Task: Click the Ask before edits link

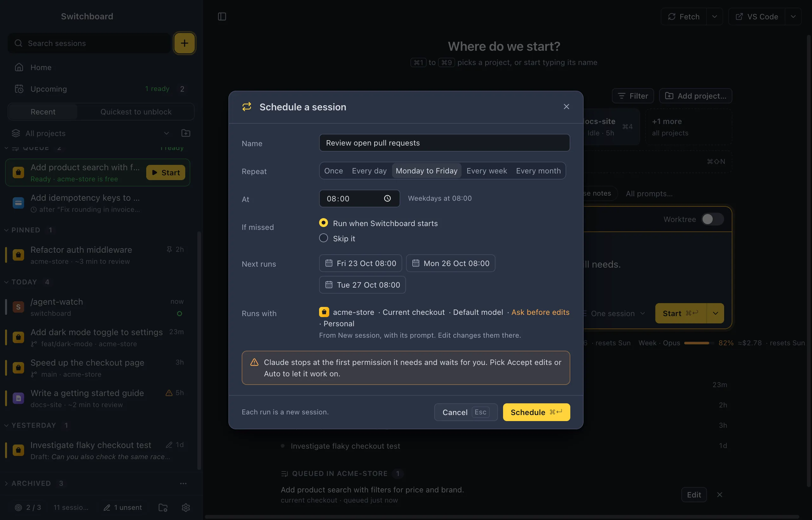Action: click(x=540, y=312)
